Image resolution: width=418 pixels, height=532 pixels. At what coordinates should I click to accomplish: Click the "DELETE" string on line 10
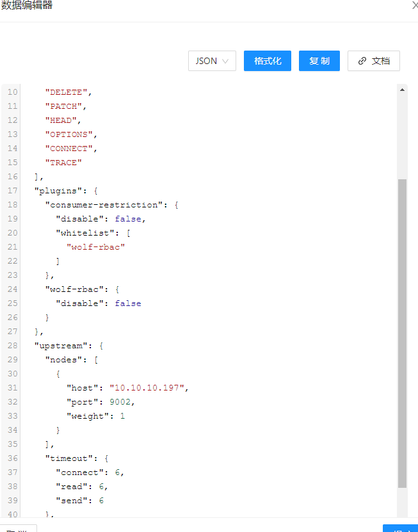(66, 92)
